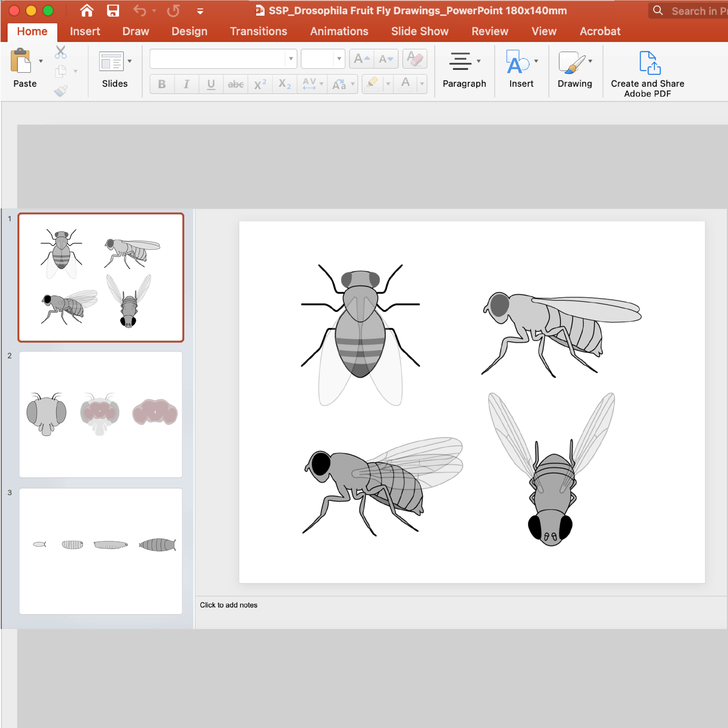
Task: Switch to the Transitions ribbon tab
Action: click(259, 31)
